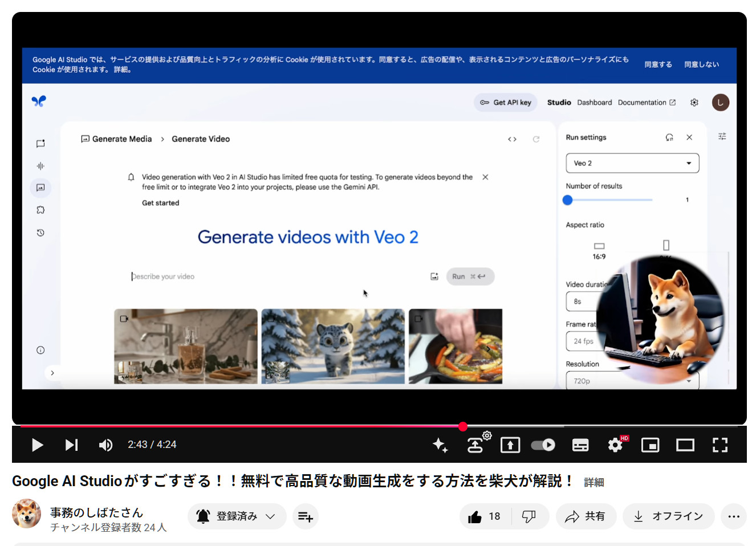Open miniplayer mode
756x546 pixels.
(651, 445)
